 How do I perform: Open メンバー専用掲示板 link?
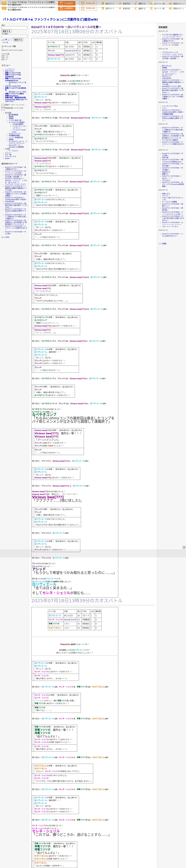[x=16, y=137]
